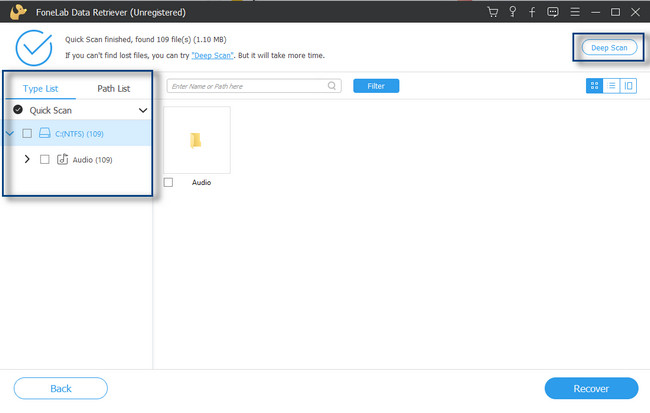This screenshot has height=413, width=650.
Task: Click the Audio folder name label
Action: (x=201, y=182)
